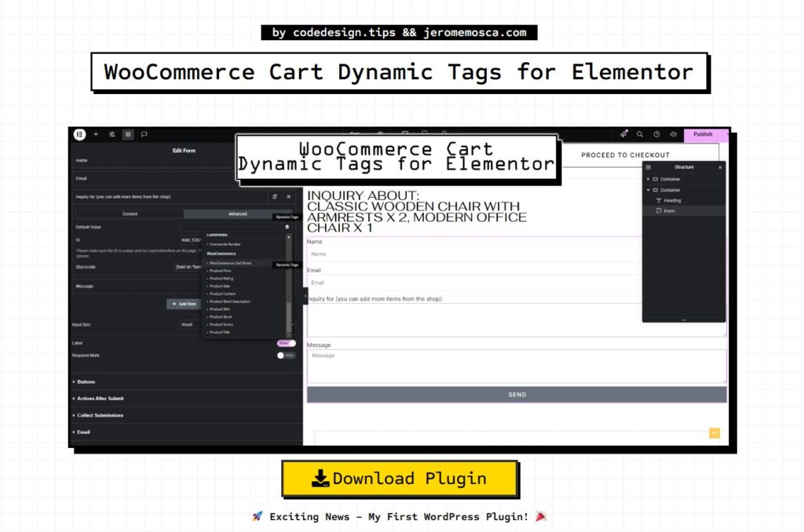This screenshot has width=804, height=532.
Task: Select Product Title in the tags list
Action: pos(220,333)
